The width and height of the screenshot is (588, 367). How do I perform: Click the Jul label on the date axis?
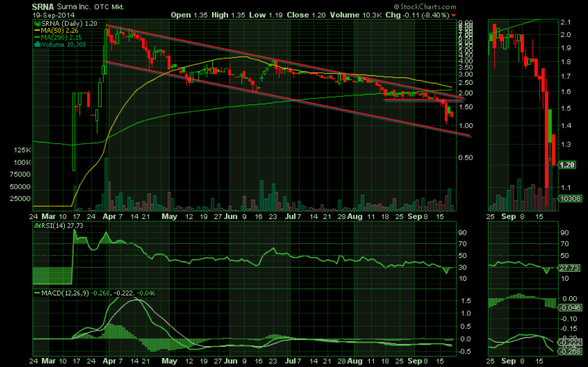[x=292, y=215]
